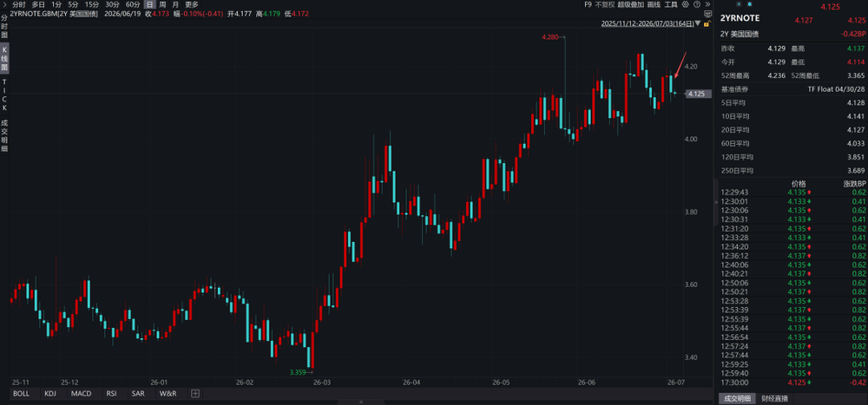Switch to the 财经直播 tab
This screenshot has height=405, width=868.
pyautogui.click(x=774, y=398)
